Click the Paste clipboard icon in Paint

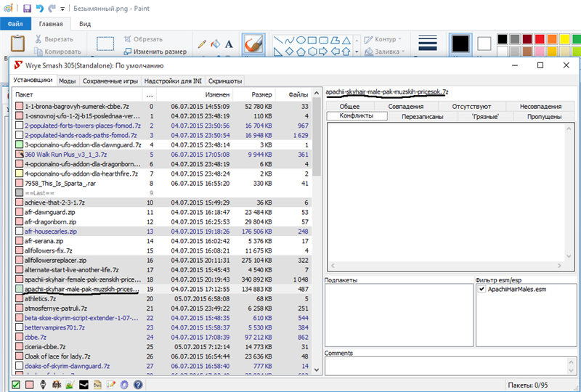(17, 44)
